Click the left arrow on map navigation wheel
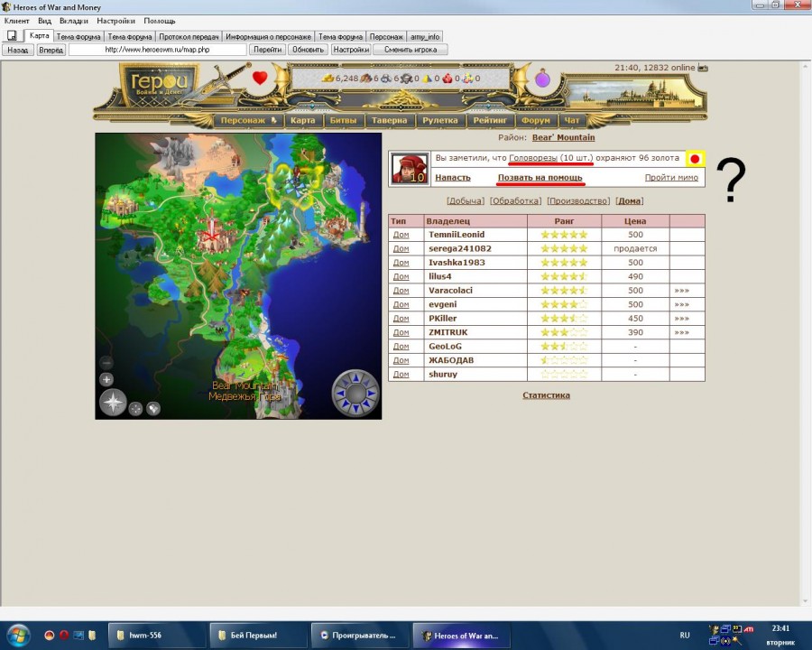The height and width of the screenshot is (650, 812). coord(339,394)
